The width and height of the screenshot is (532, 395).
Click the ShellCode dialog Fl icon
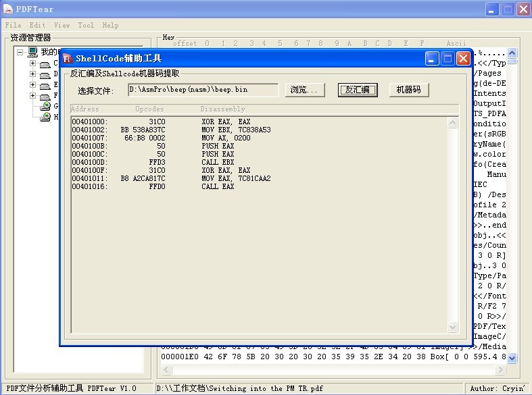[68, 59]
